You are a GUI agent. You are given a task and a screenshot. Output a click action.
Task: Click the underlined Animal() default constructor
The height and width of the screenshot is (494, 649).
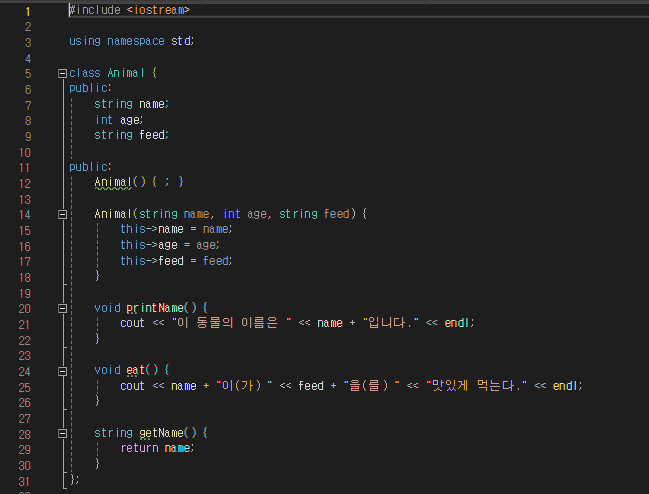[x=113, y=182]
